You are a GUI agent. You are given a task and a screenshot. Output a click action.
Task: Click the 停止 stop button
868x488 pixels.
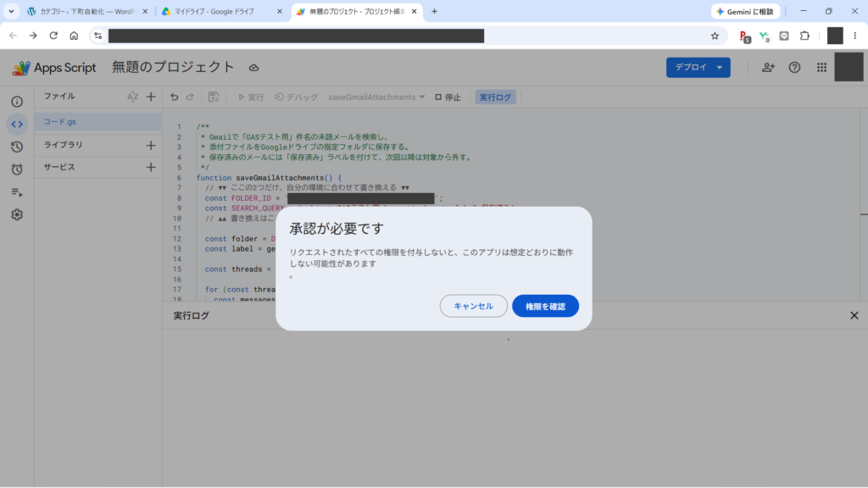[x=448, y=97]
